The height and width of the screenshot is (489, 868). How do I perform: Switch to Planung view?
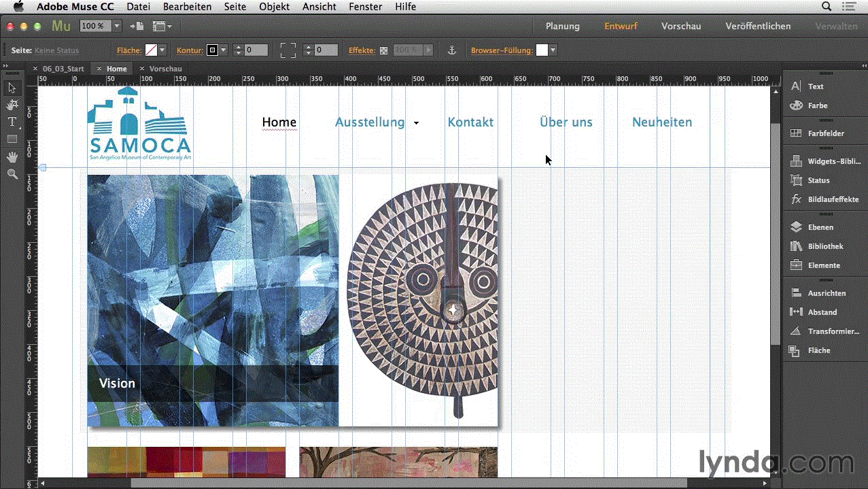pos(563,26)
